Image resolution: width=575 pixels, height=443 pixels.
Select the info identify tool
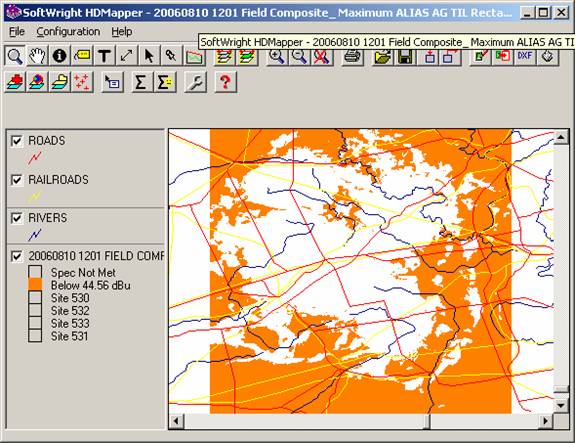coord(60,56)
